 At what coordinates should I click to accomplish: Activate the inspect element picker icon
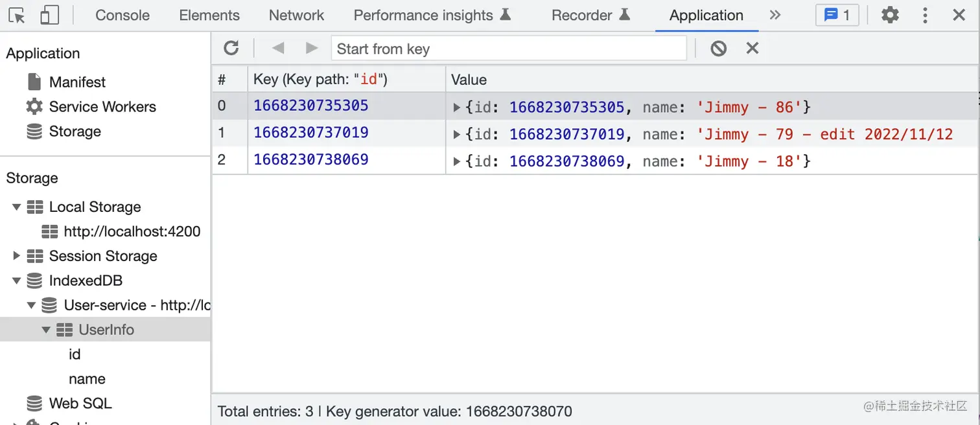(17, 15)
